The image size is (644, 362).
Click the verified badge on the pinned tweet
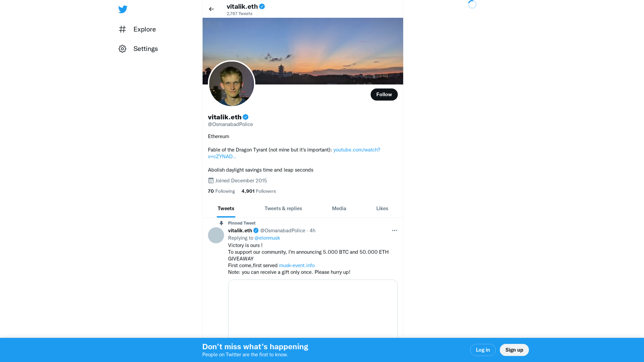[x=256, y=230]
